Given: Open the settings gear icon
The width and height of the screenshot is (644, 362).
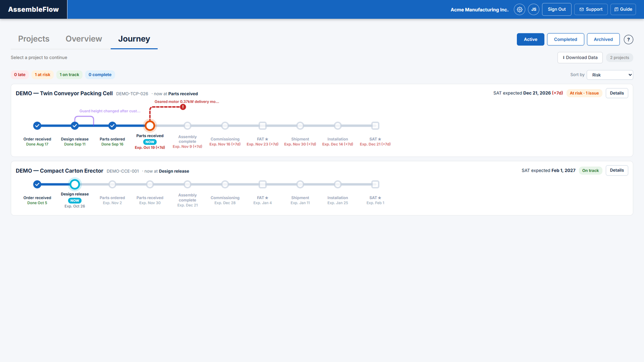Looking at the screenshot, I should click(520, 9).
